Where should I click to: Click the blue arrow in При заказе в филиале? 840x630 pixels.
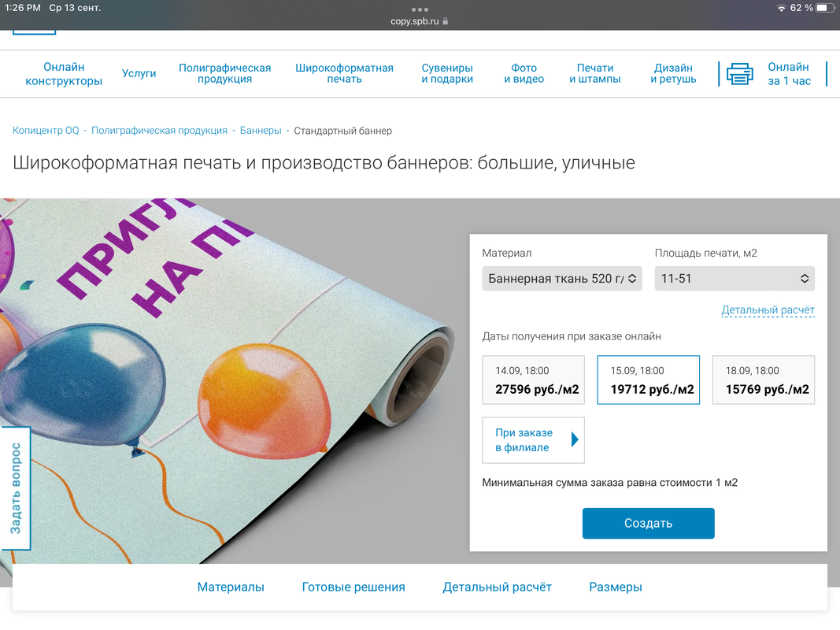pyautogui.click(x=575, y=440)
